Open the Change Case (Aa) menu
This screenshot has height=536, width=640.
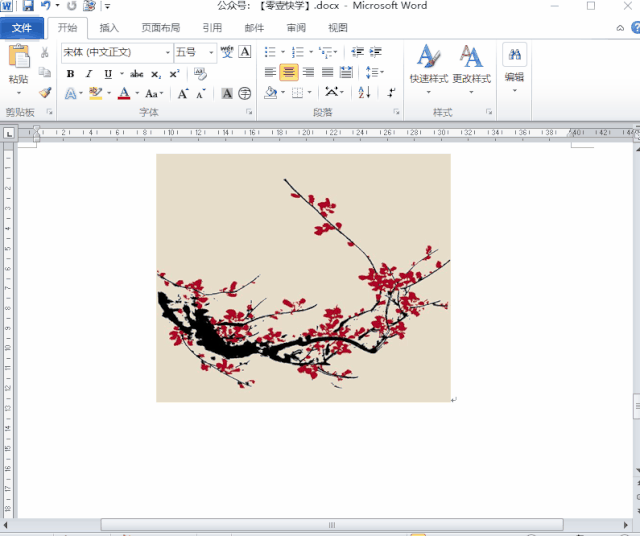click(154, 93)
